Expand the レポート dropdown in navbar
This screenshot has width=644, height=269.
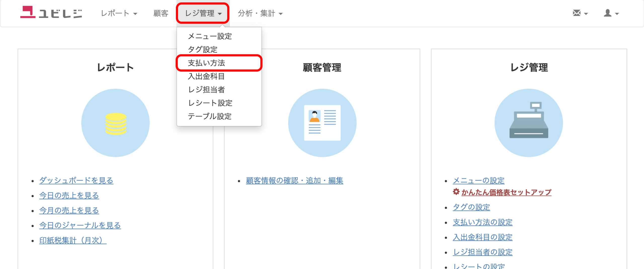(119, 13)
